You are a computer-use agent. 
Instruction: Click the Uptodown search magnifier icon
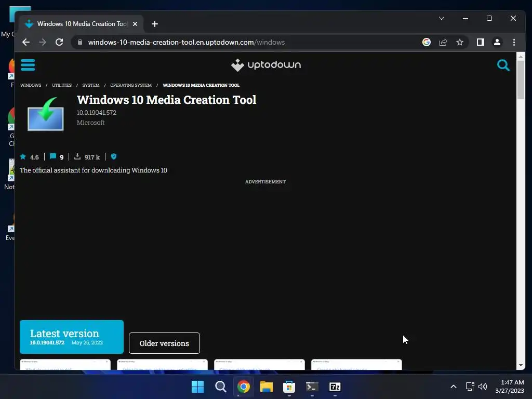point(503,65)
